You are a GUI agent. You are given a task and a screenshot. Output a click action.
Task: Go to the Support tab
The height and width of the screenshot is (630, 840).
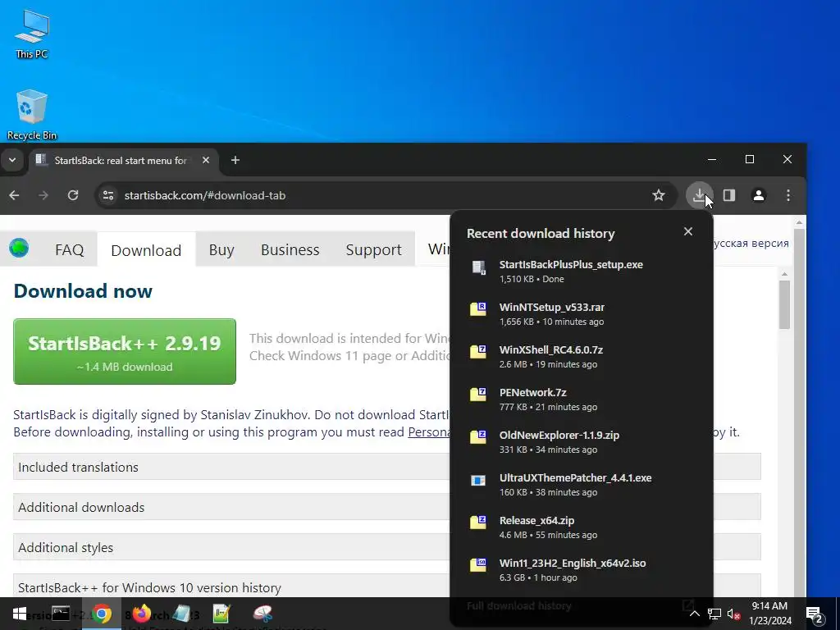(373, 249)
